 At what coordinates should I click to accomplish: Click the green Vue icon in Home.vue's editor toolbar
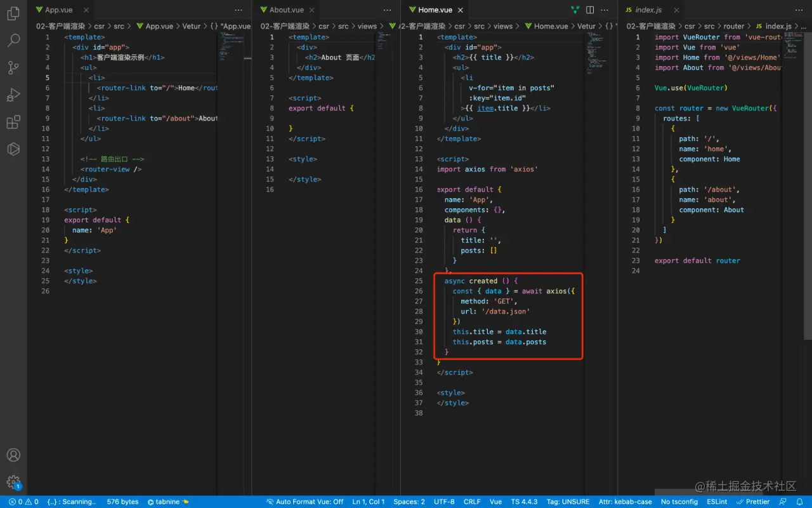pyautogui.click(x=575, y=10)
